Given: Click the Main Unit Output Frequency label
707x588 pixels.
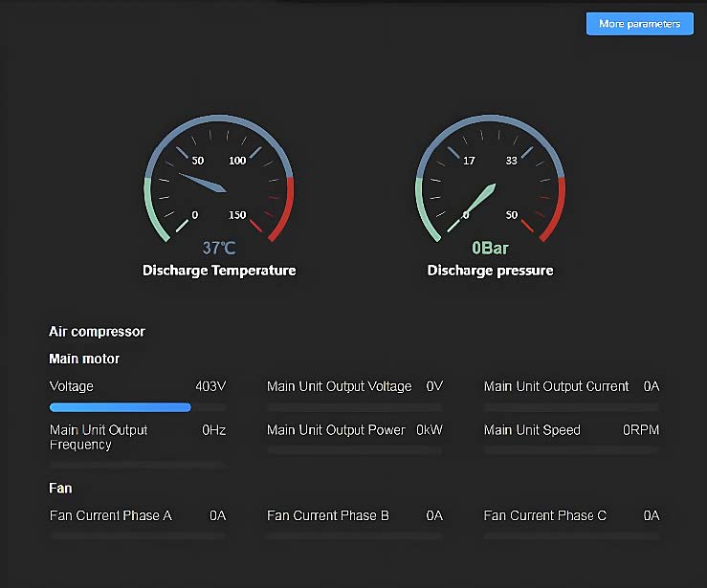Looking at the screenshot, I should click(x=99, y=437).
